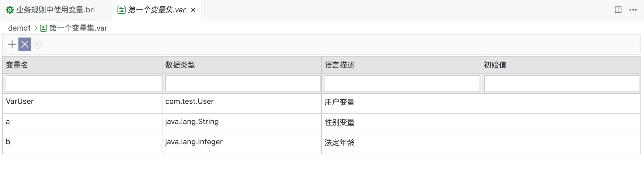
Task: Open the more actions ellipsis menu
Action: coord(633,10)
